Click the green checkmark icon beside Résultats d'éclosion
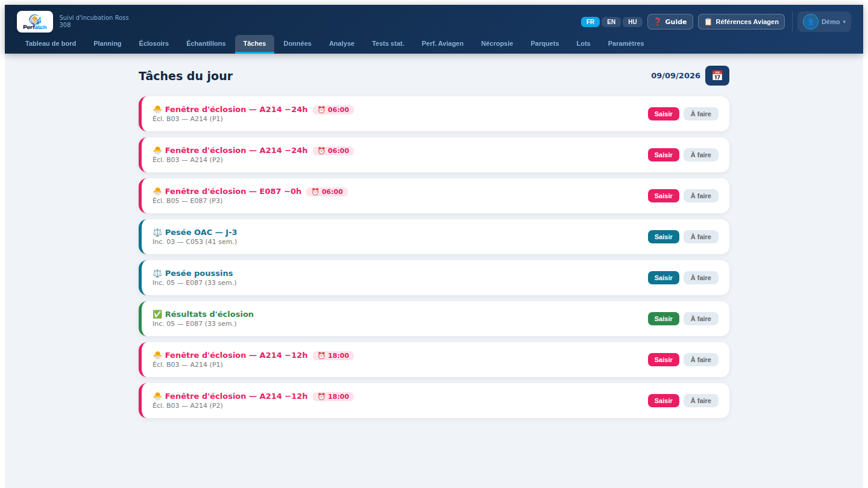 coord(157,314)
